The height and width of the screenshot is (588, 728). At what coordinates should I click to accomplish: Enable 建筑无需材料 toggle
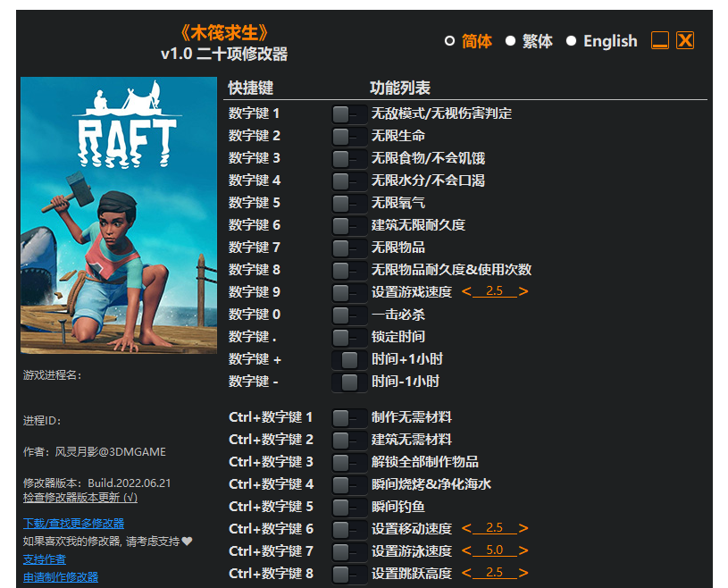(x=349, y=440)
